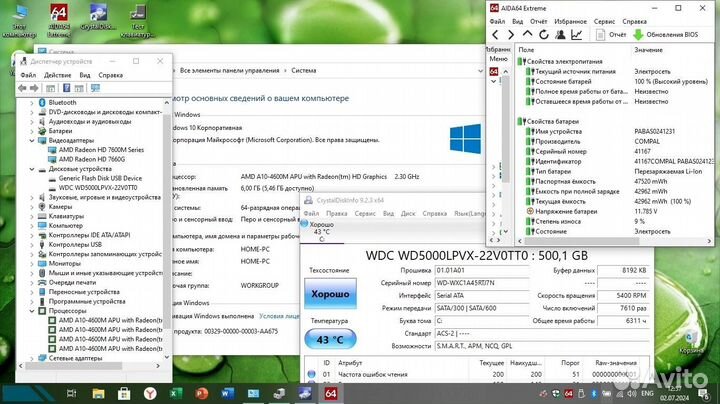Open Task View on the taskbar

[x=72, y=393]
